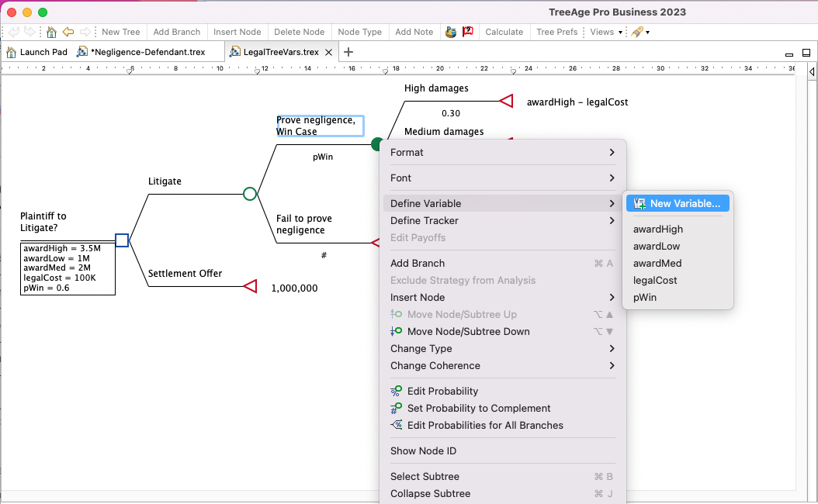
Task: Choose Show Node ID
Action: (503, 450)
